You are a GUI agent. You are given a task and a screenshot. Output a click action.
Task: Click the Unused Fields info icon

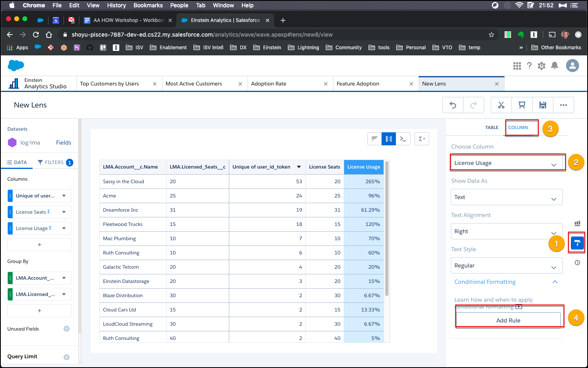pos(67,329)
